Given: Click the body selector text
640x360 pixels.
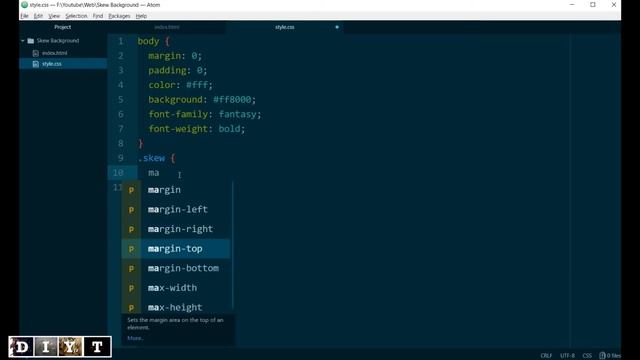Looking at the screenshot, I should [148, 41].
